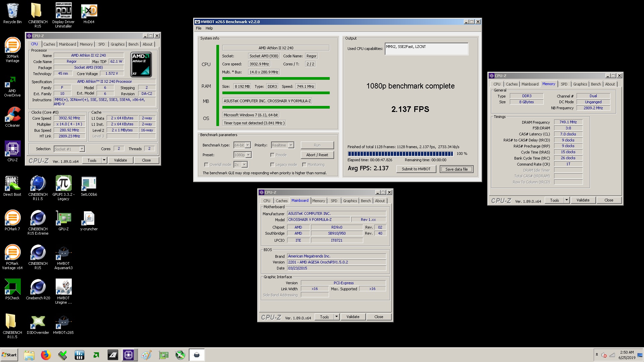Switch to SPD tab in Memory window
Screen dimensions: 644x362
564,84
